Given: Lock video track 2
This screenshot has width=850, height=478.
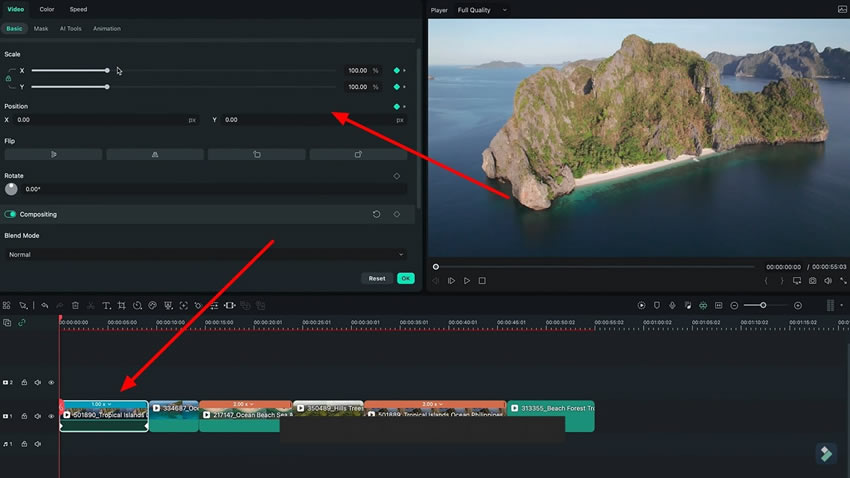Looking at the screenshot, I should pos(24,383).
